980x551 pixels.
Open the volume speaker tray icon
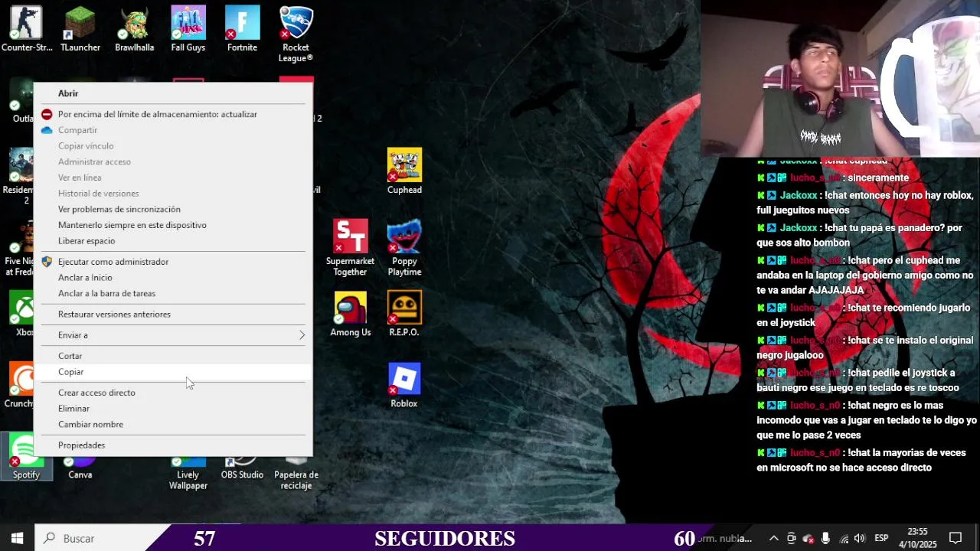pyautogui.click(x=859, y=539)
